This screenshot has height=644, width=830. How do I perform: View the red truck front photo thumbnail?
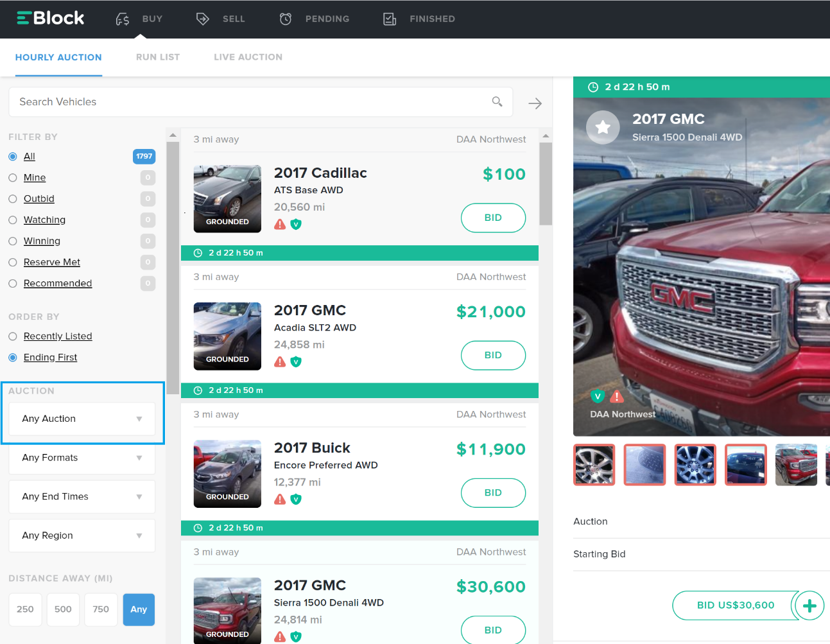(796, 465)
